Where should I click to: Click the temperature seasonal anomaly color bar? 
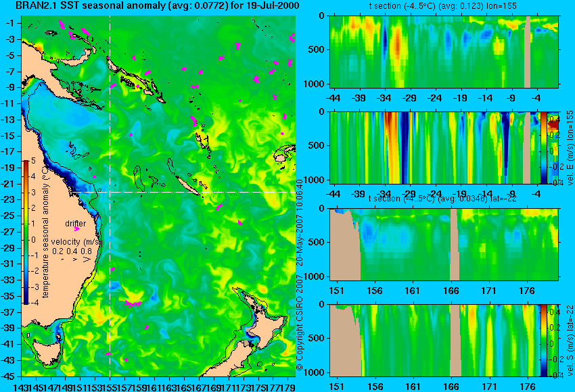(x=26, y=232)
